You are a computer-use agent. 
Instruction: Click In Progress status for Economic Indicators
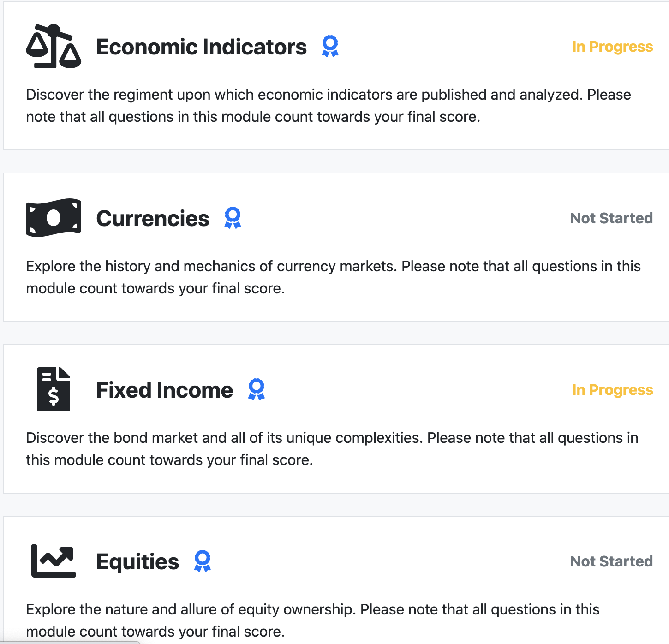(612, 47)
